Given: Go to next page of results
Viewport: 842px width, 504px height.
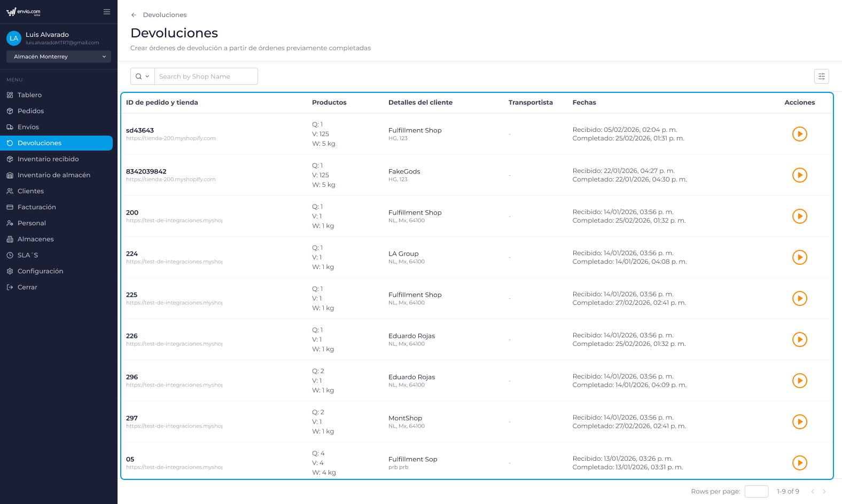Looking at the screenshot, I should click(824, 491).
